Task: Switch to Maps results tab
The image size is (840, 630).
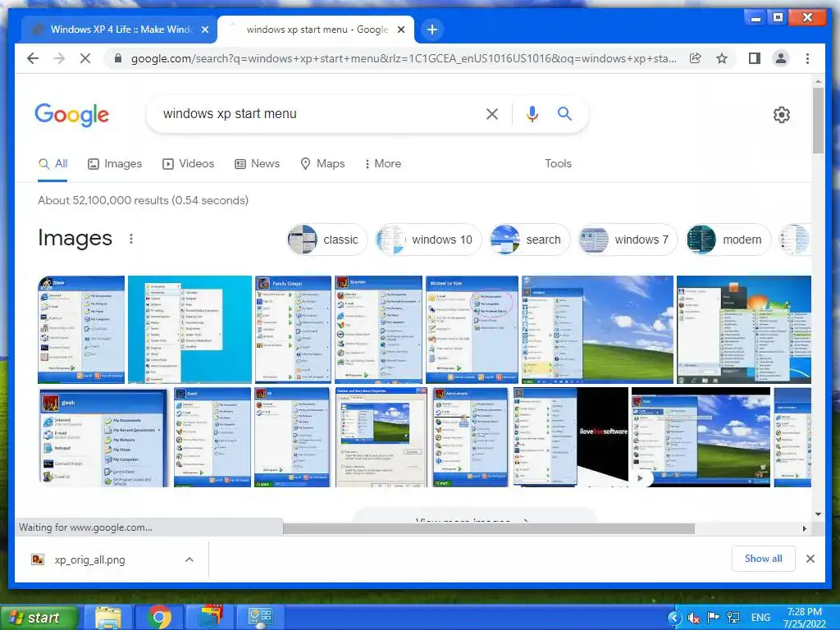Action: point(322,163)
